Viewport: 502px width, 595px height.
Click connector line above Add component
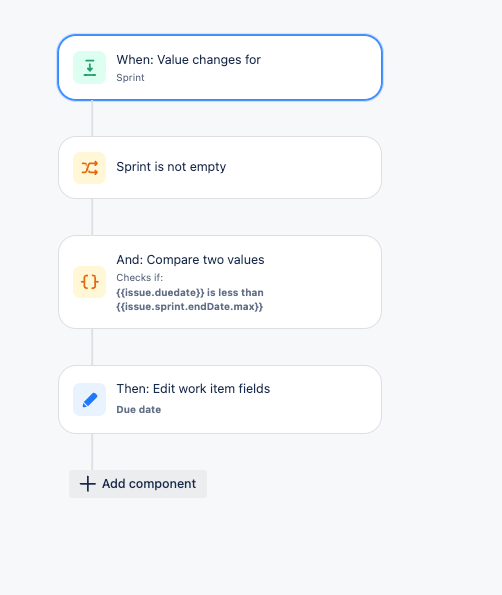(92, 452)
